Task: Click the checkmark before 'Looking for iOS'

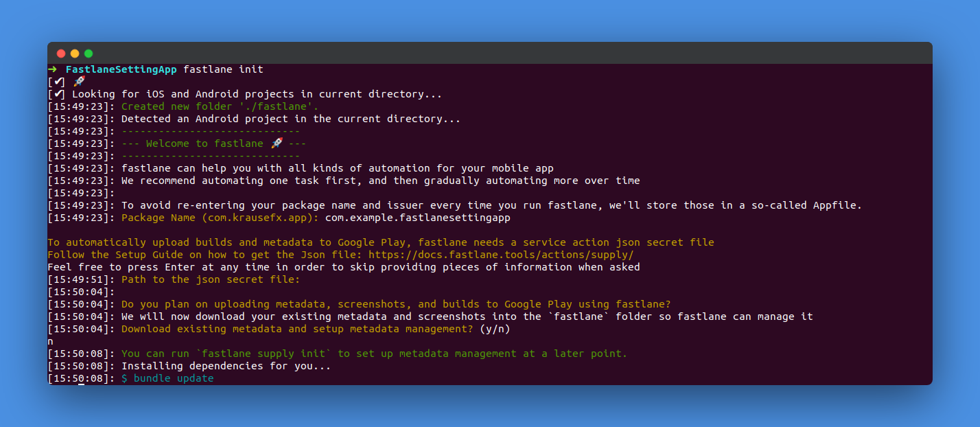Action: tap(59, 94)
